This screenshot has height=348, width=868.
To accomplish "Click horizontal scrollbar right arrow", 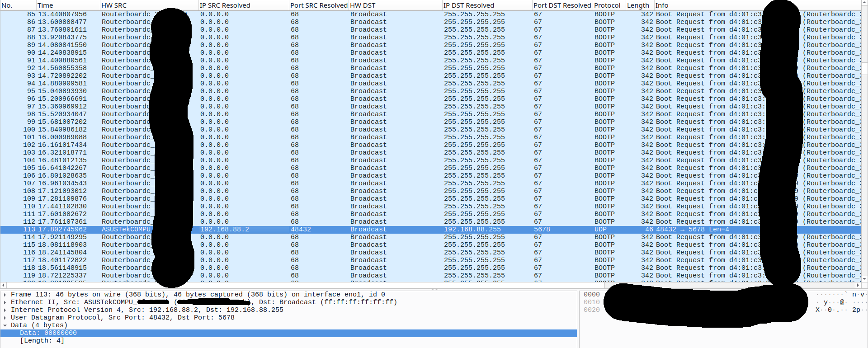I will pos(858,286).
